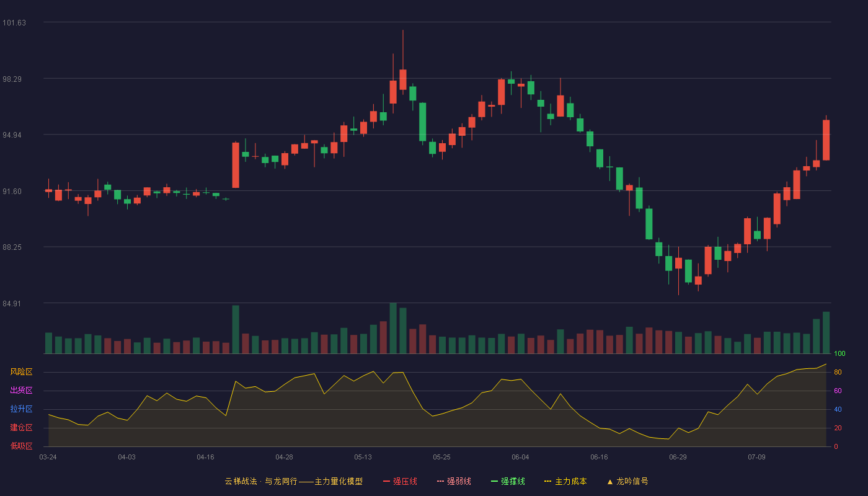Click the 06-16 date label
868x496 pixels.
(x=599, y=457)
